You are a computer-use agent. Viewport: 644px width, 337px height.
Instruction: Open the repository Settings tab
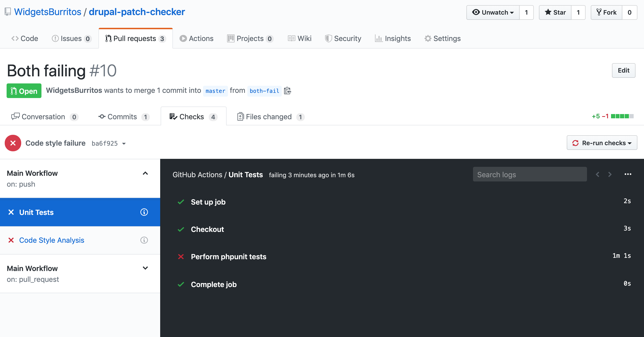(x=443, y=38)
